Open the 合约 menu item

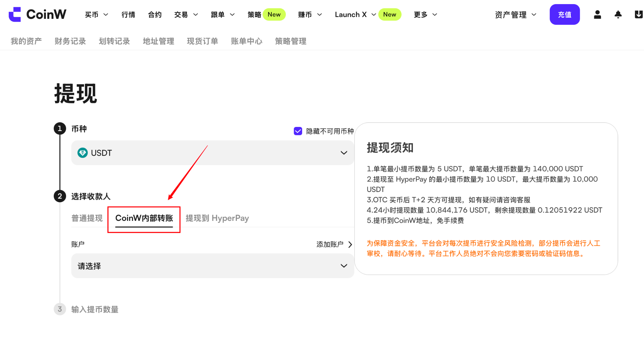[155, 14]
